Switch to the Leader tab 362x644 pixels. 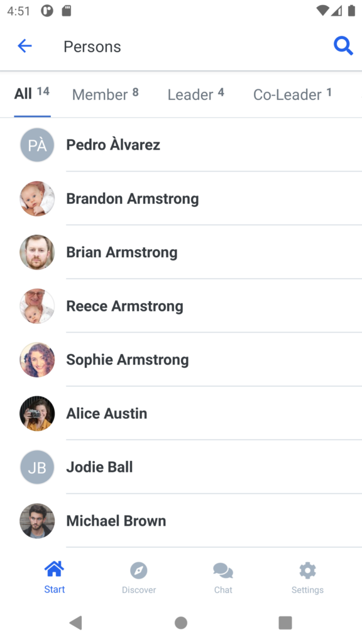pos(196,94)
